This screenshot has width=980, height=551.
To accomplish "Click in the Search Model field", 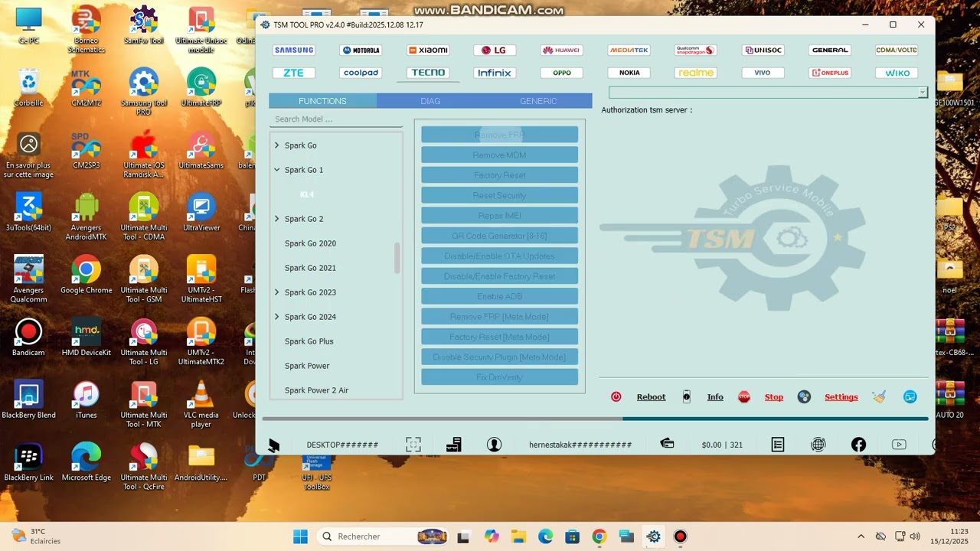I will click(x=335, y=119).
